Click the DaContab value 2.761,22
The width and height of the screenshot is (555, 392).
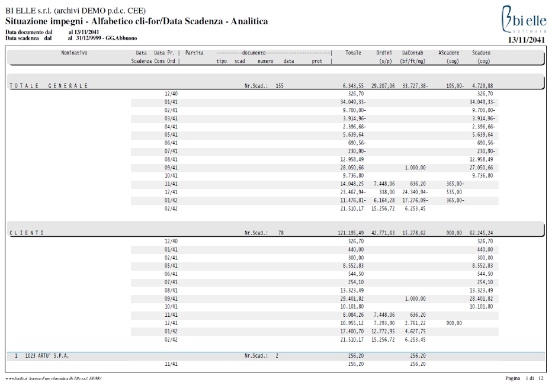pyautogui.click(x=415, y=323)
